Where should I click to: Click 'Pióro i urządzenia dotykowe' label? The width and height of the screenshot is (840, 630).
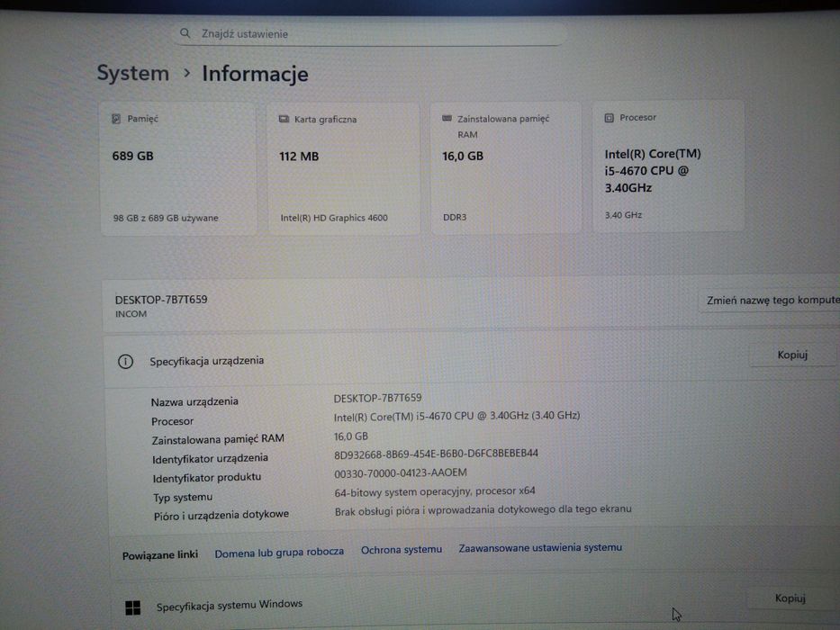pos(221,516)
